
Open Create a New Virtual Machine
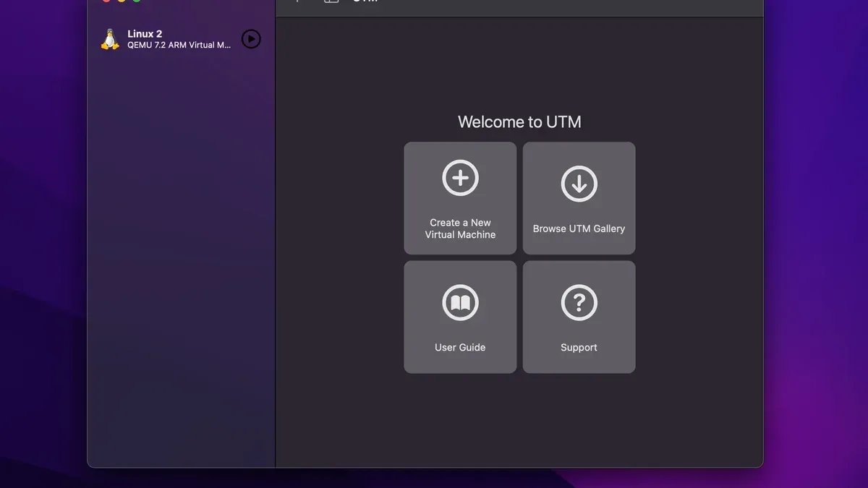[460, 198]
